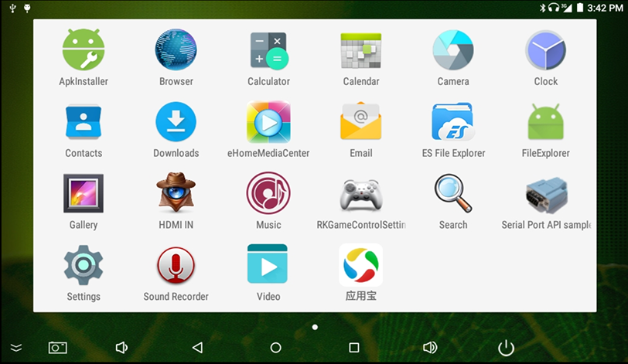Open the Music app
Viewport: 628px width, 364px height.
pos(268,193)
